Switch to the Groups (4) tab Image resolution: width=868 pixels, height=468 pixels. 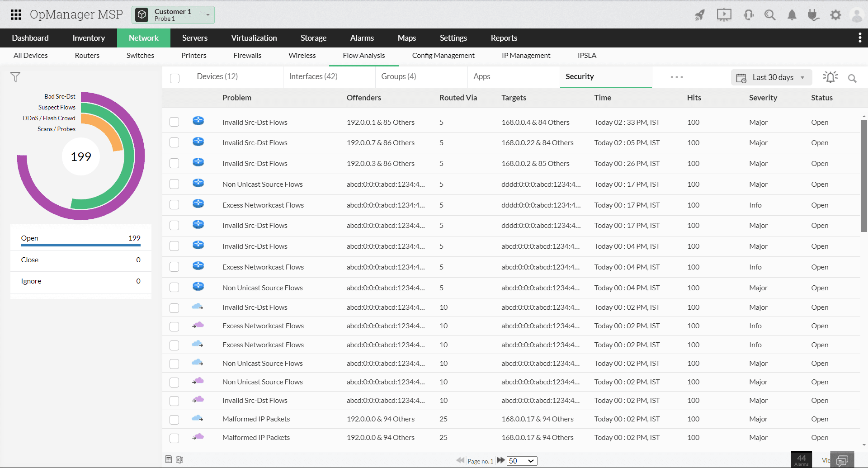(399, 76)
